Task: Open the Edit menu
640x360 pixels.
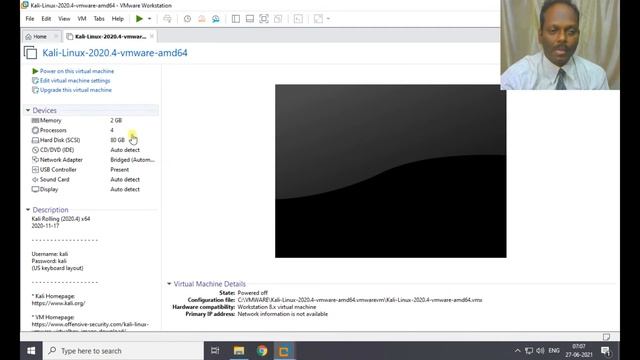Action: (46, 19)
